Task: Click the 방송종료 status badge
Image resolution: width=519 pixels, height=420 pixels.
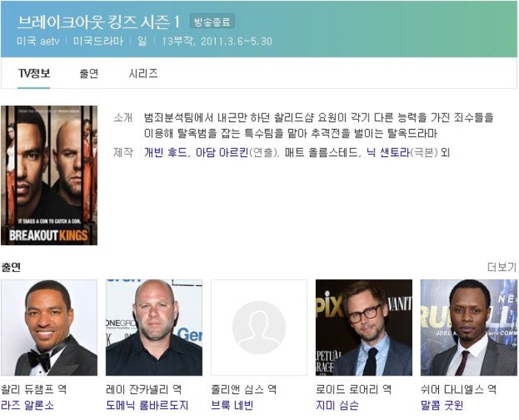Action: pyautogui.click(x=212, y=22)
